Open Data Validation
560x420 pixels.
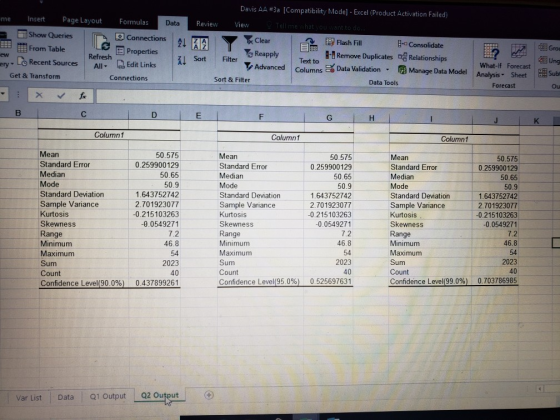pos(353,69)
